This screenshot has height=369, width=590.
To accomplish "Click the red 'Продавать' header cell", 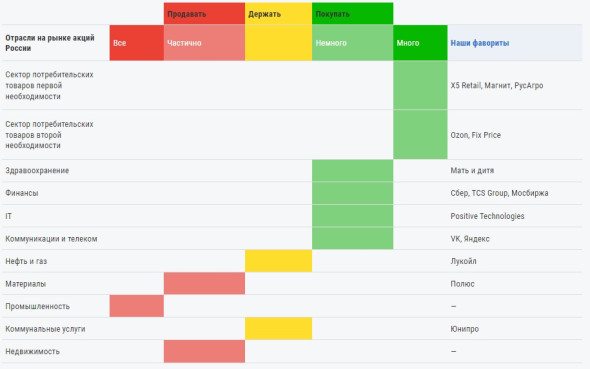I will pos(204,14).
